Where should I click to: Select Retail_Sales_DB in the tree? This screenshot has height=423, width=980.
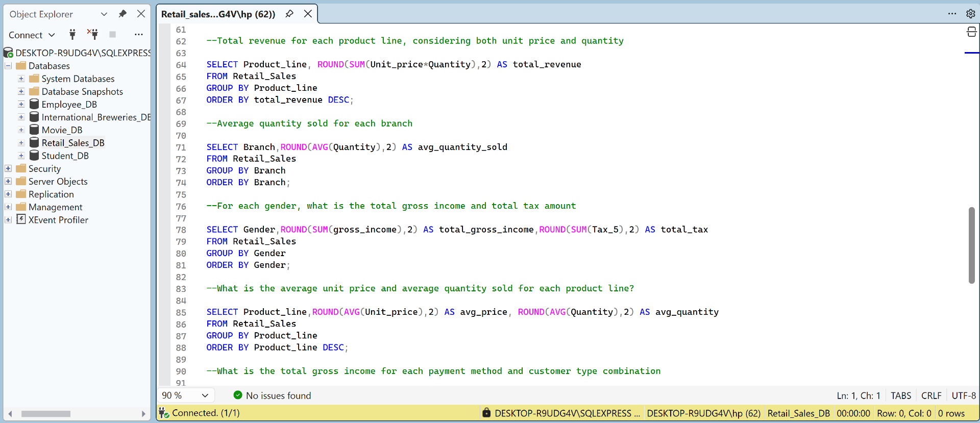click(x=73, y=143)
